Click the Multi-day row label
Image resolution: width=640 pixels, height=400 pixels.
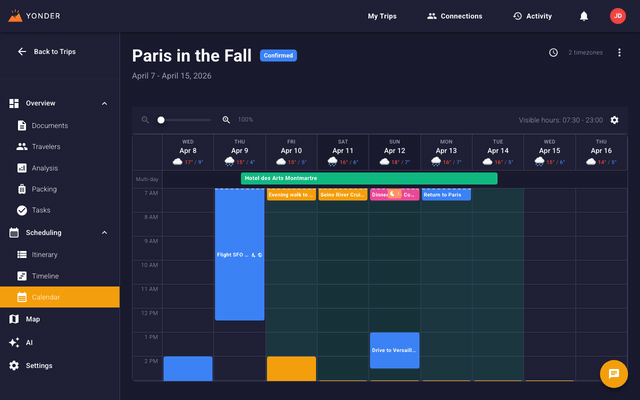[x=147, y=179]
